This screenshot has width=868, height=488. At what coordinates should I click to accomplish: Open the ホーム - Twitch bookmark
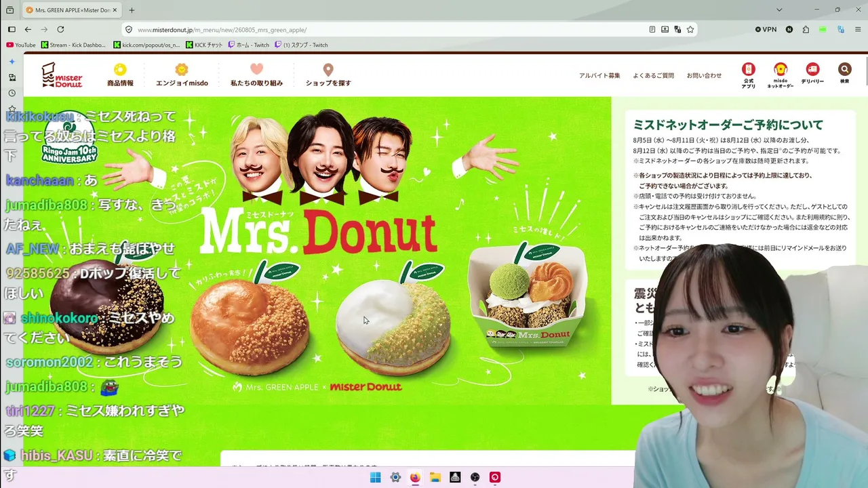pyautogui.click(x=249, y=45)
